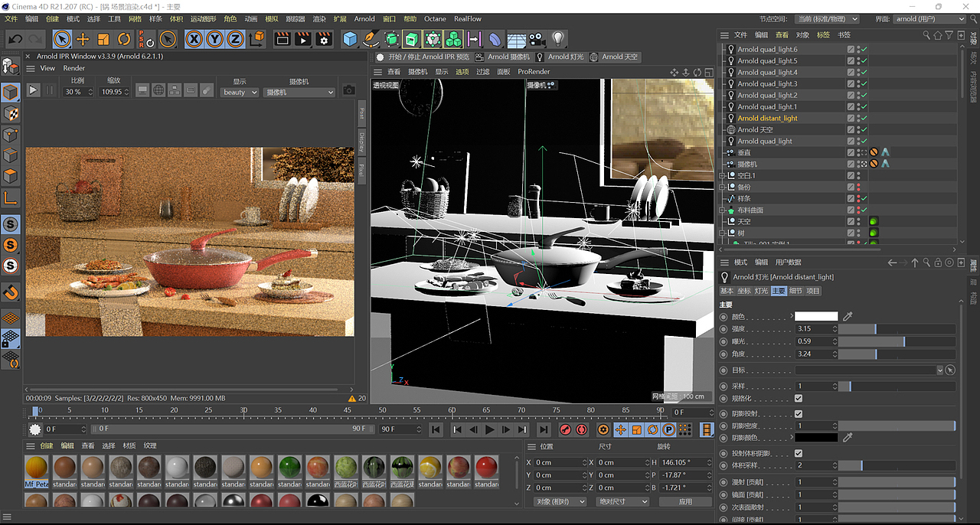This screenshot has height=525, width=980.
Task: Click the white 颜色 color swatch
Action: pyautogui.click(x=816, y=316)
